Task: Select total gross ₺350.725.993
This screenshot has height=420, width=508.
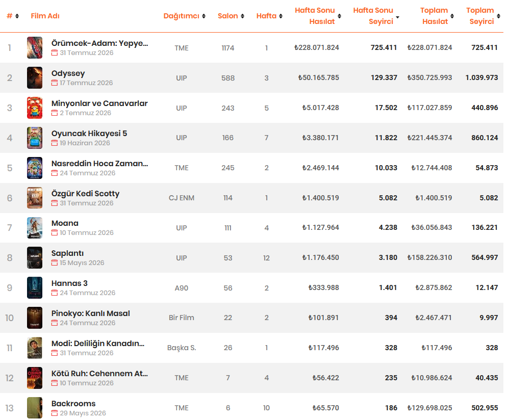Action: (429, 77)
